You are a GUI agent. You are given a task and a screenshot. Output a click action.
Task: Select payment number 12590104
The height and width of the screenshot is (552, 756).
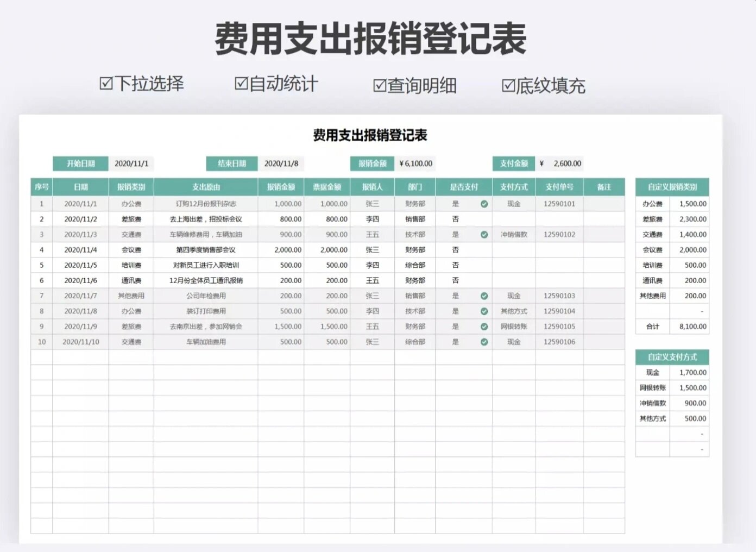(x=559, y=311)
